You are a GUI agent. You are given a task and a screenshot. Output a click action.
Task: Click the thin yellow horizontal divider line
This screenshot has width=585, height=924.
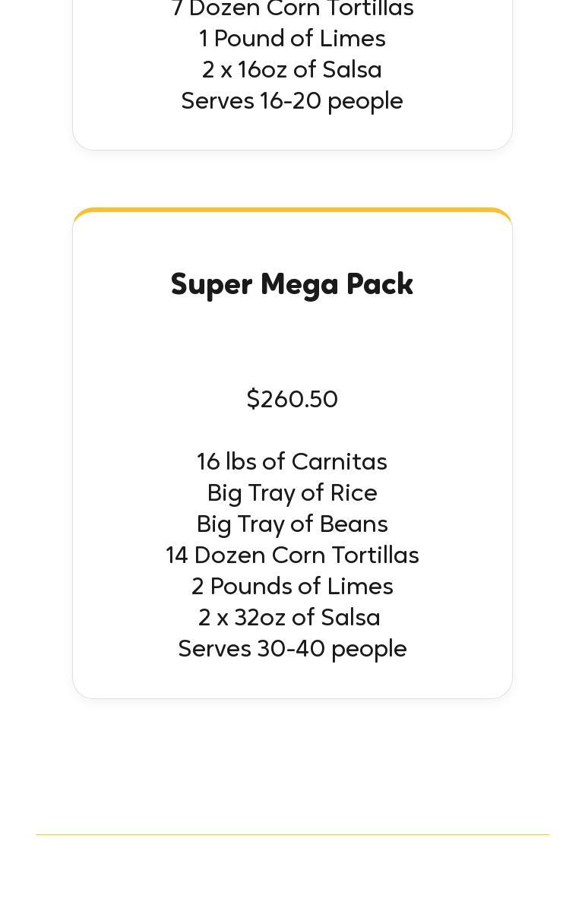click(292, 834)
